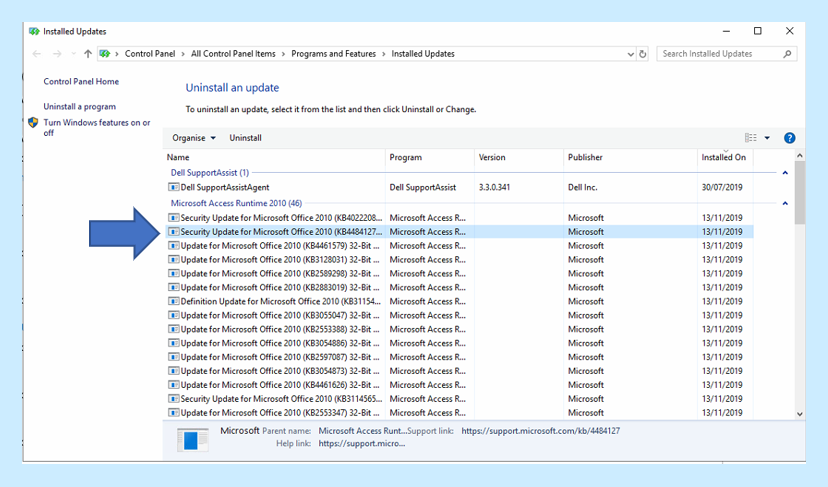Select Installed Updates breadcrumb
The image size is (828, 487).
point(422,54)
